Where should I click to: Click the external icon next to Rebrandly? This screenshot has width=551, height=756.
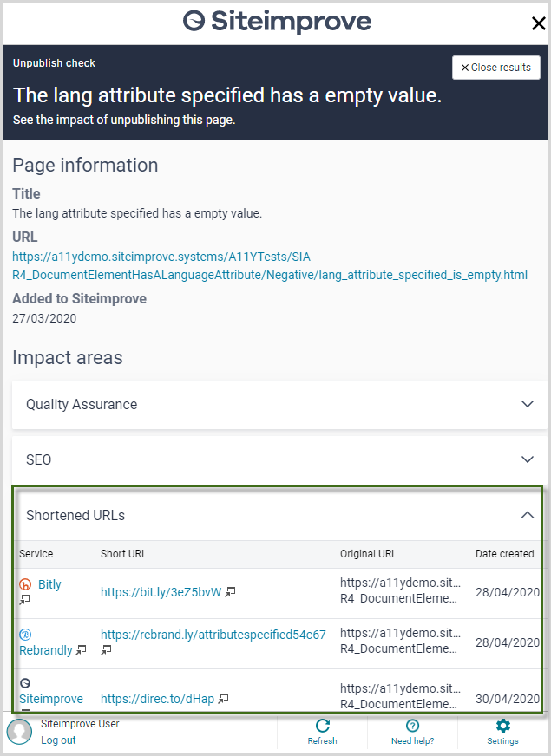pyautogui.click(x=82, y=650)
